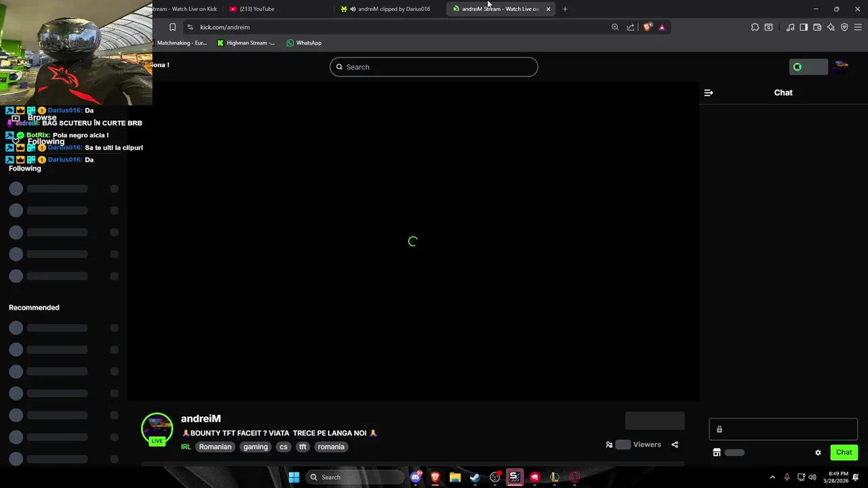This screenshot has height=488, width=868.
Task: Click the media control music note icon
Action: coord(790,27)
